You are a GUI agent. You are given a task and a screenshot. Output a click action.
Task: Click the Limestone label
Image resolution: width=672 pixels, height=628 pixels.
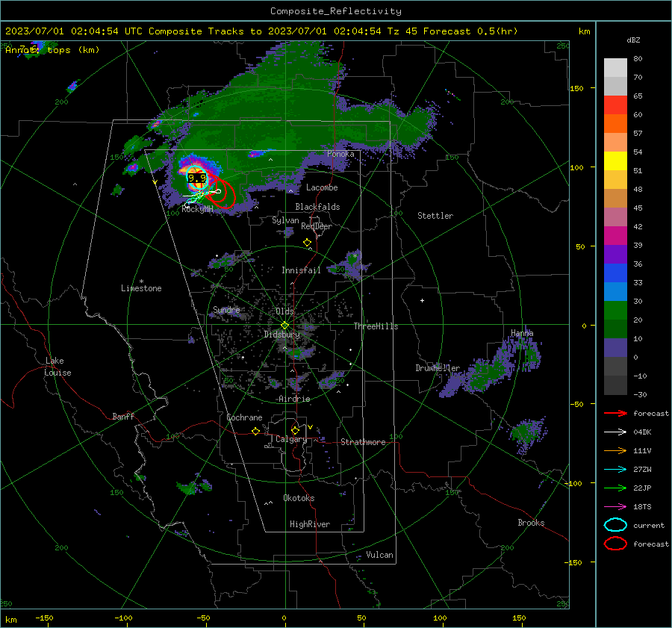pos(141,288)
